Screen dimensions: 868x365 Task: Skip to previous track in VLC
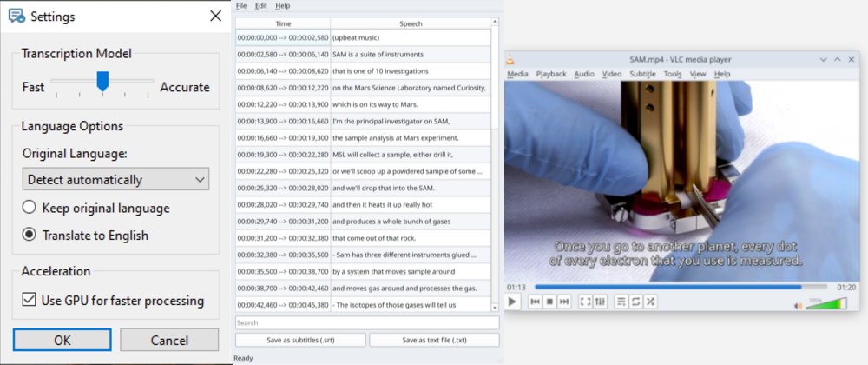tap(536, 302)
